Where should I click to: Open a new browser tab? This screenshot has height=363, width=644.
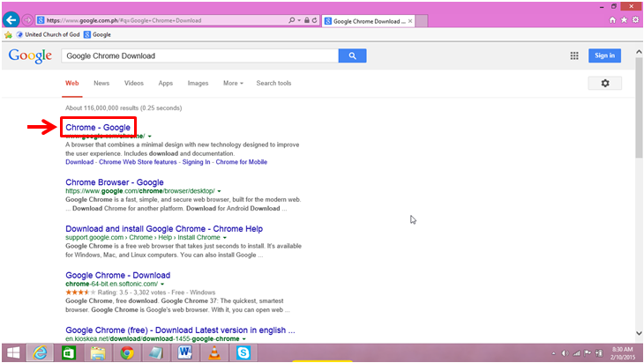422,21
